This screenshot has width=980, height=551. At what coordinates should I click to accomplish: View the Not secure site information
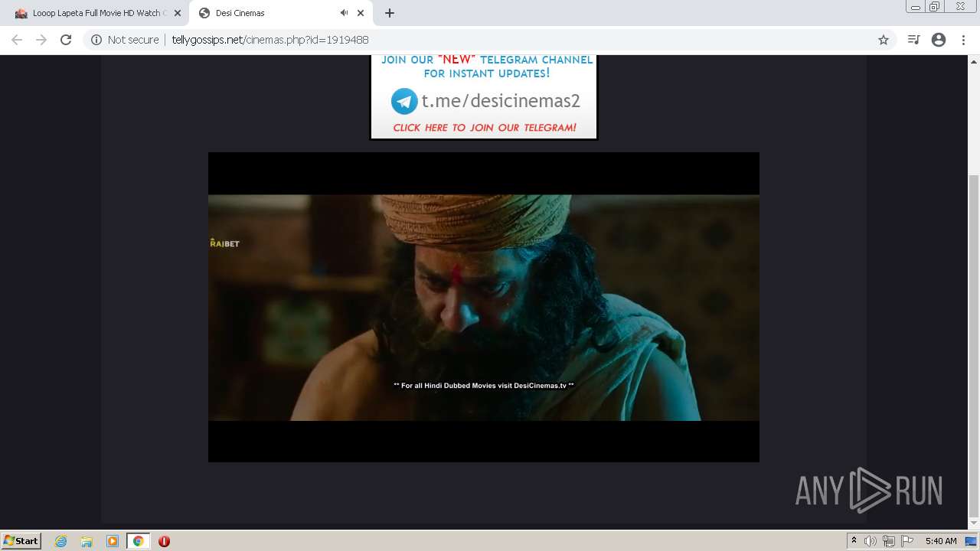(x=125, y=40)
